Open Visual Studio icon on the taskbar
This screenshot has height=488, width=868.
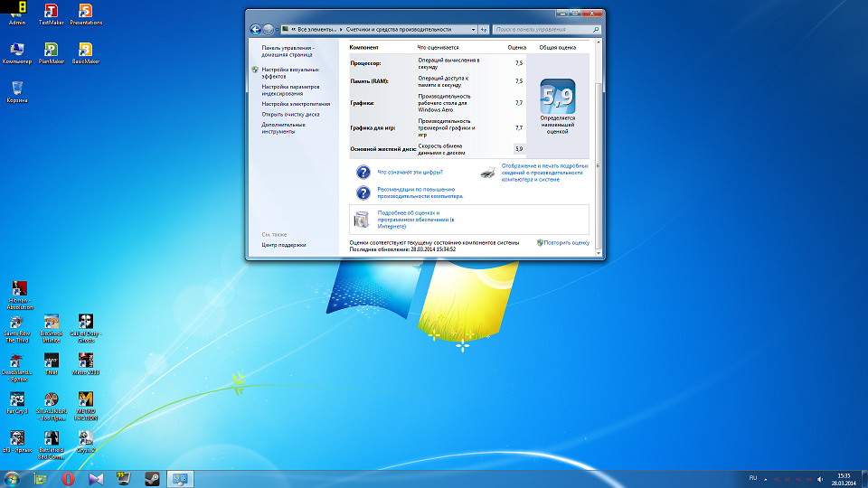coord(96,479)
